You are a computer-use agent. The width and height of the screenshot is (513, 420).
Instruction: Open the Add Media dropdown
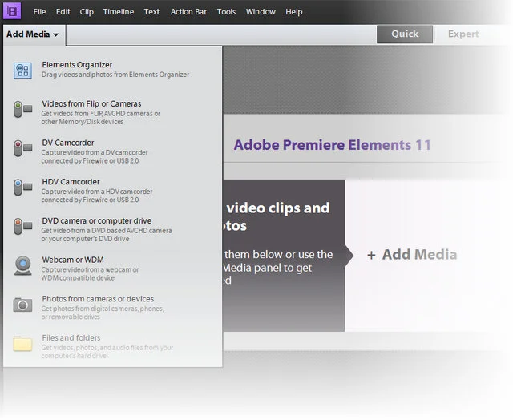click(x=32, y=34)
